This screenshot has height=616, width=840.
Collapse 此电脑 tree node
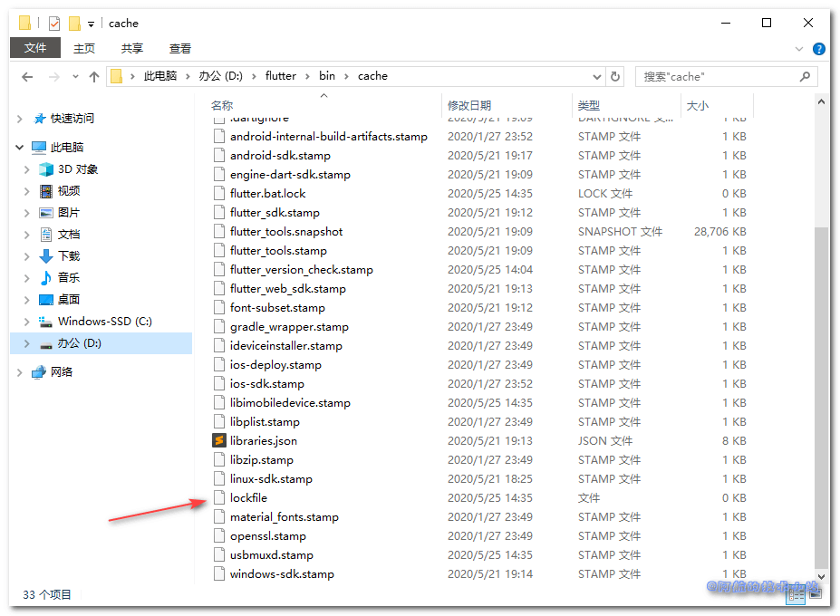point(20,147)
